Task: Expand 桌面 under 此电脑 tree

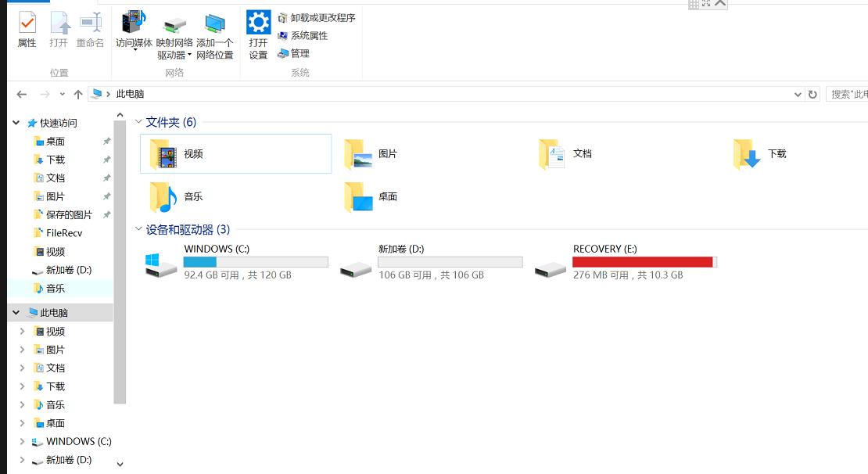Action: coord(22,423)
